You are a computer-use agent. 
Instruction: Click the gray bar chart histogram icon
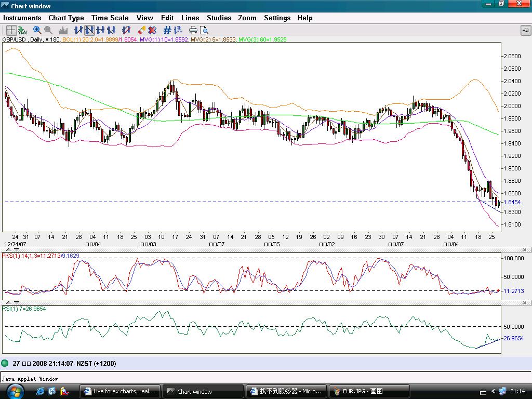(x=63, y=31)
